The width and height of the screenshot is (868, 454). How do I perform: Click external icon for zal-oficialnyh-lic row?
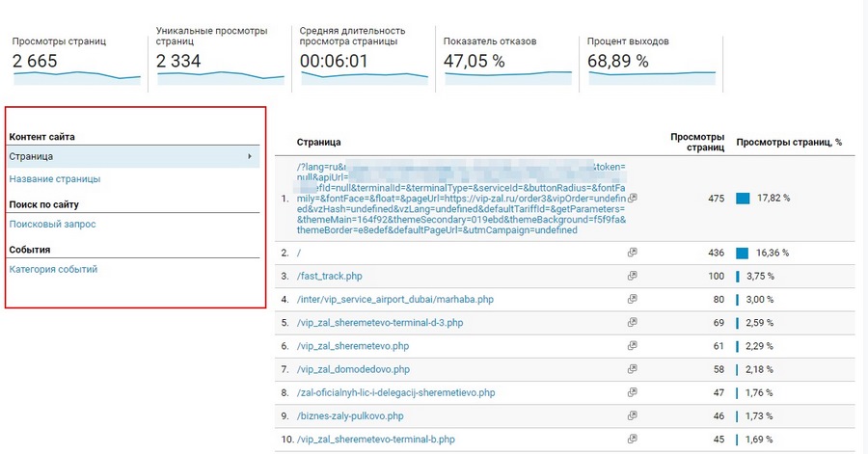click(632, 392)
